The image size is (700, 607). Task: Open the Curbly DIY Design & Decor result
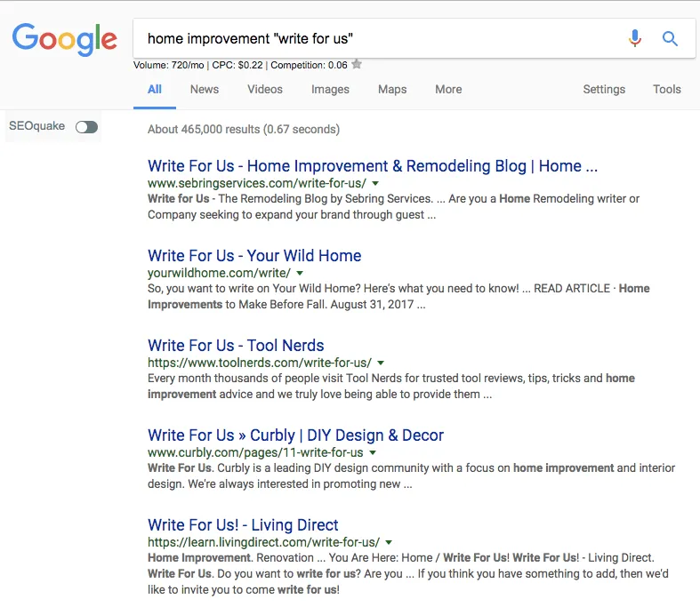295,435
